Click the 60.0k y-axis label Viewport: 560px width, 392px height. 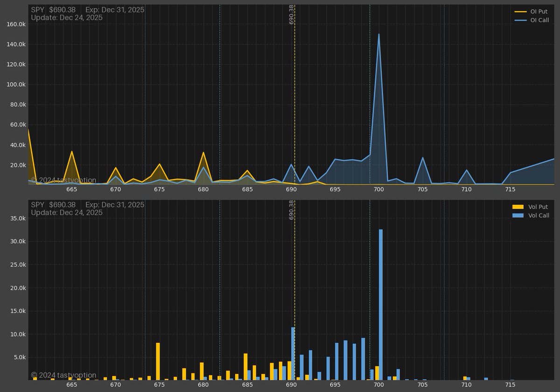(x=18, y=125)
